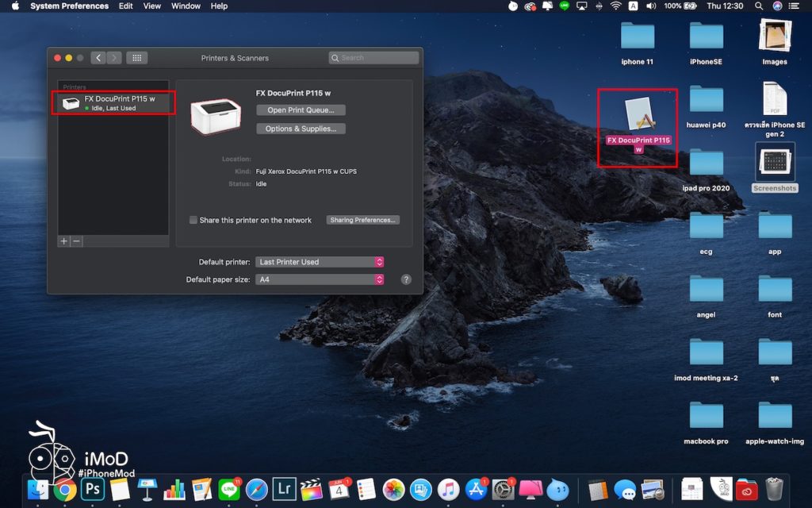Viewport: 812px width, 508px height.
Task: Click Options & Supplies button
Action: [301, 129]
